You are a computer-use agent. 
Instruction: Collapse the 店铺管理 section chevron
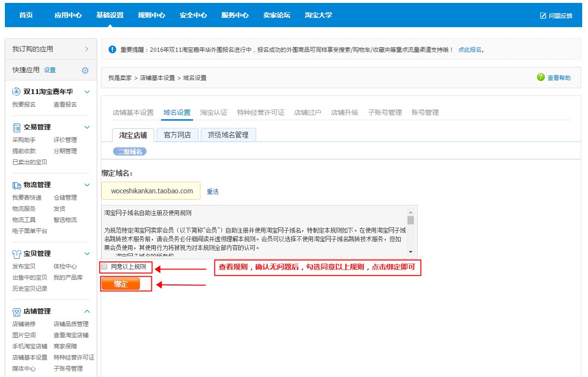[87, 311]
